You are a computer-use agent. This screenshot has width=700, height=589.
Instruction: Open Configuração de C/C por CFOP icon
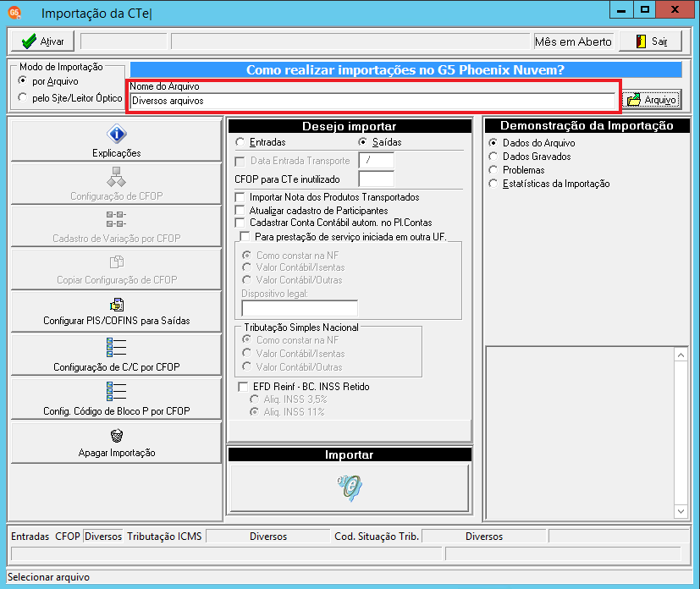coord(117,348)
